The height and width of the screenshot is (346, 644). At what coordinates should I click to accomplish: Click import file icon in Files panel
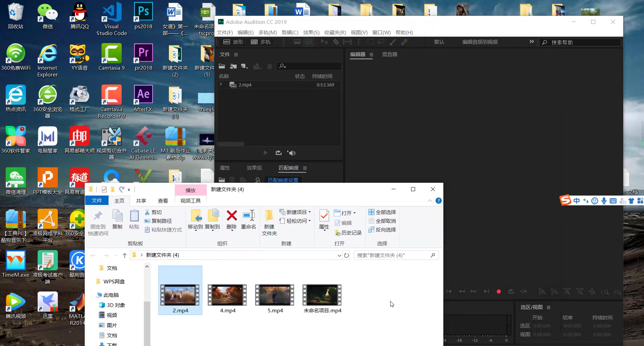233,66
